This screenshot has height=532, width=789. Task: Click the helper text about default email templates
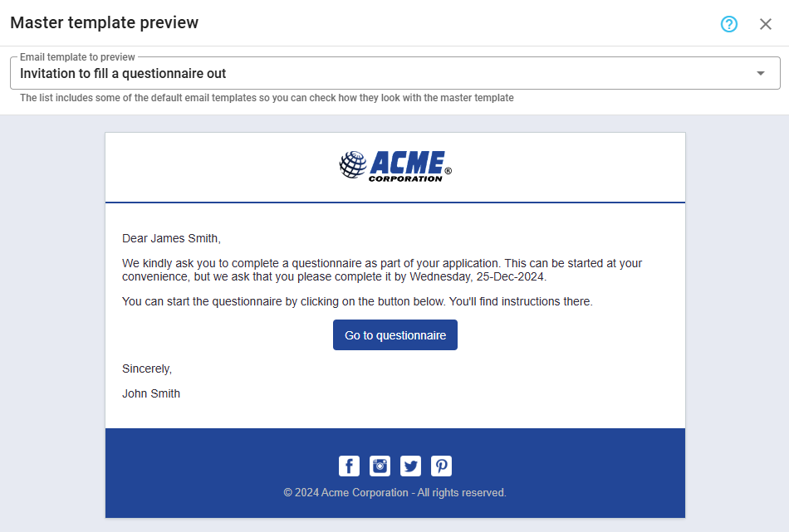pos(267,98)
